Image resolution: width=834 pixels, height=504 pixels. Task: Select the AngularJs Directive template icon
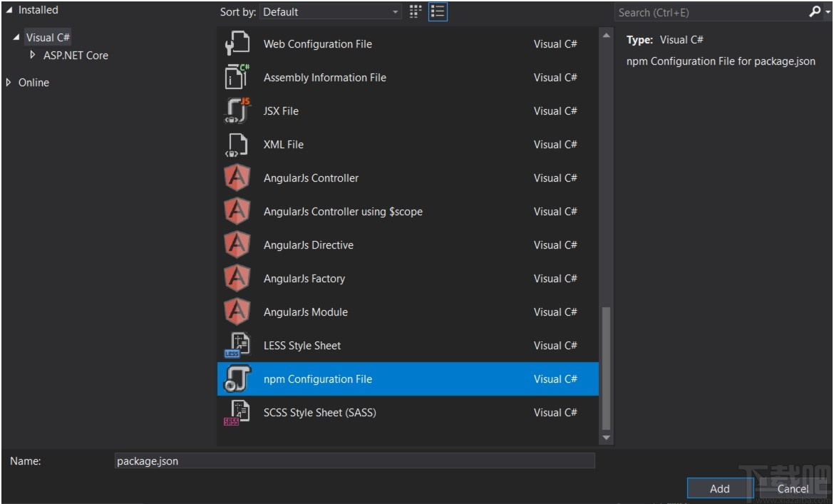click(x=236, y=245)
